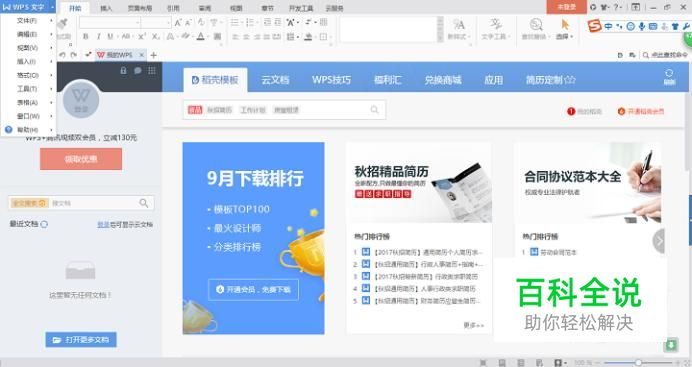Select the 福利汇 tab
Screen dimensions: 692x367
[387, 80]
